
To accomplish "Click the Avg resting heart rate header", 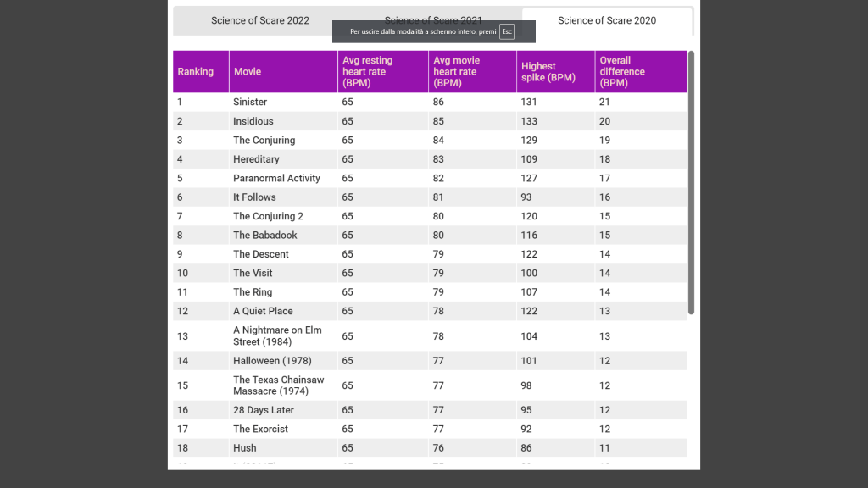I will pos(367,72).
